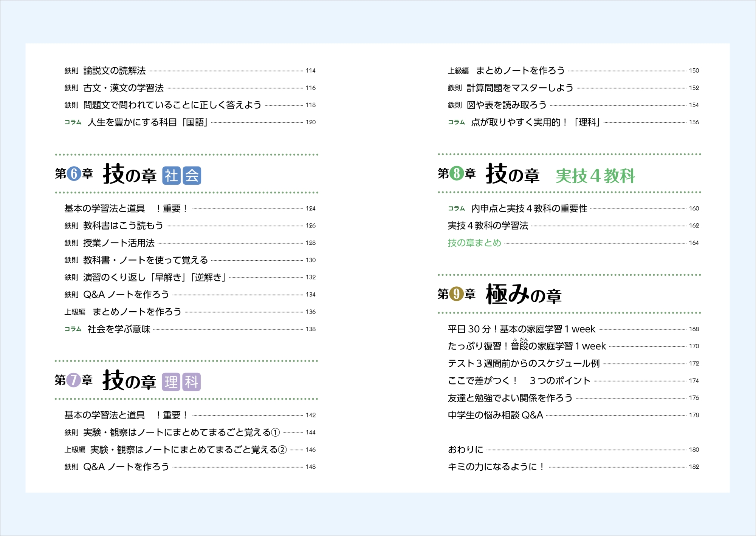Image resolution: width=756 pixels, height=536 pixels.
Task: Click page number 120
Action: coord(311,122)
